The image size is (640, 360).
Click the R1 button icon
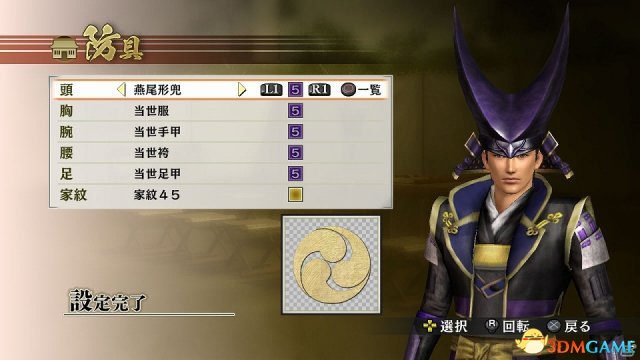click(x=319, y=89)
